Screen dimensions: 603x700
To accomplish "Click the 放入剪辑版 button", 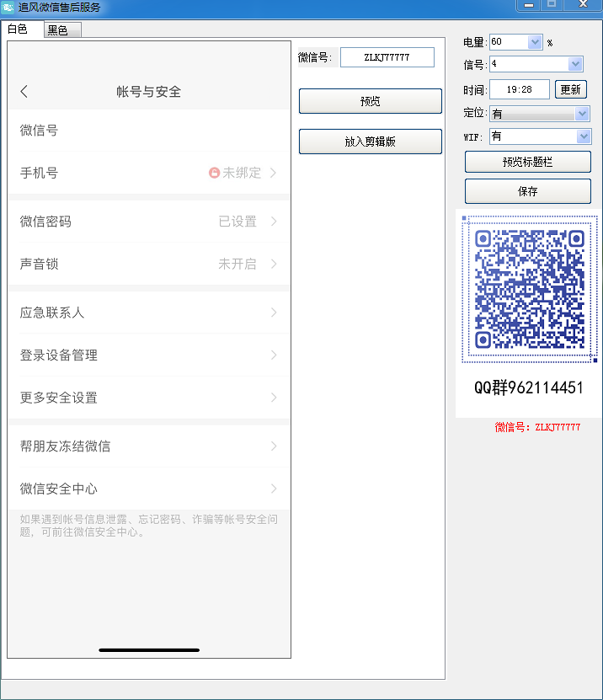I will pyautogui.click(x=370, y=142).
